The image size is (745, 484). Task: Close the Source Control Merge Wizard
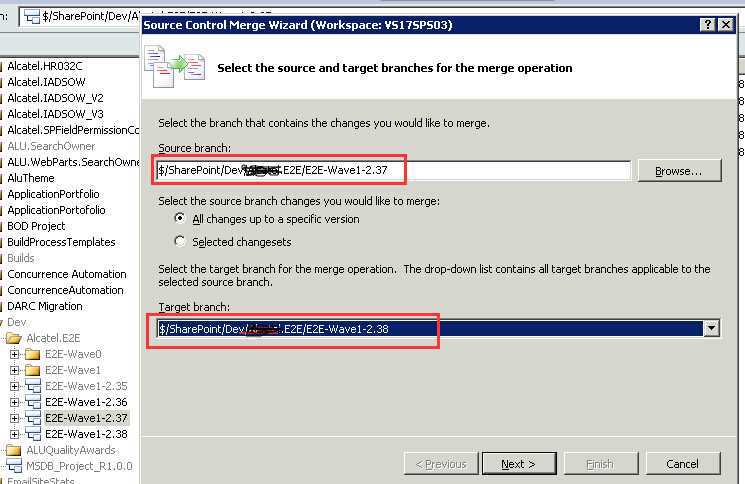coord(726,25)
